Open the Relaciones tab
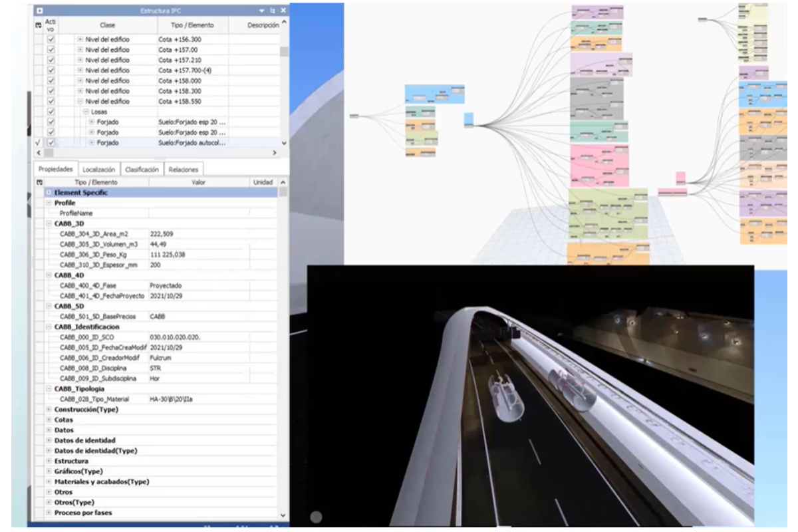 pos(182,170)
